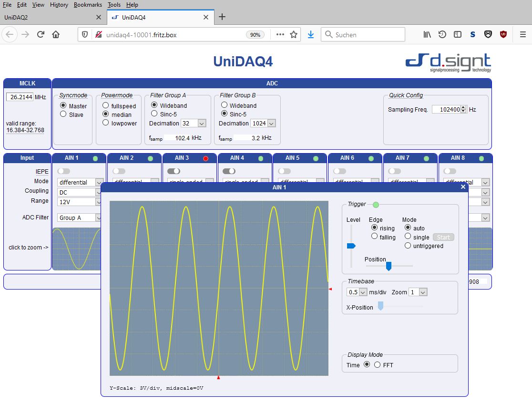Show the synced tabs history icon
The width and height of the screenshot is (532, 404).
(x=442, y=35)
